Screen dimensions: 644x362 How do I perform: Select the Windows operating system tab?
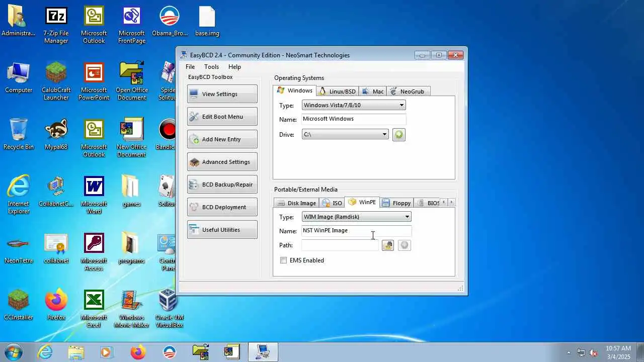coord(295,90)
